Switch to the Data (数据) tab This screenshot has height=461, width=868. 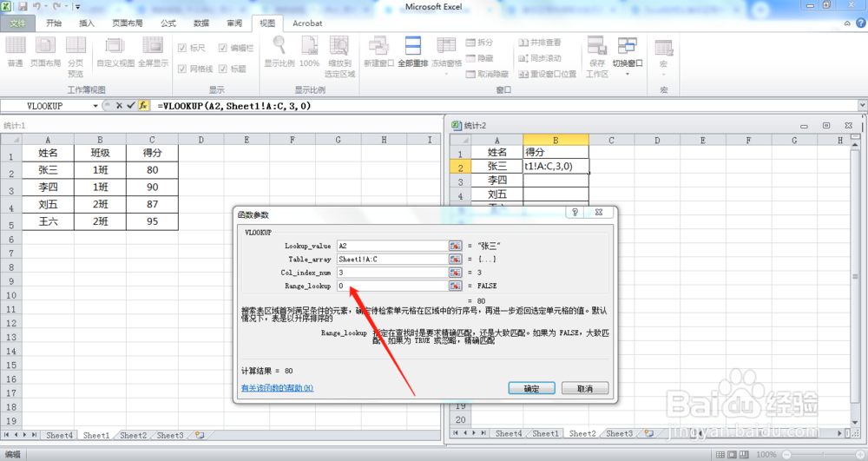[201, 23]
